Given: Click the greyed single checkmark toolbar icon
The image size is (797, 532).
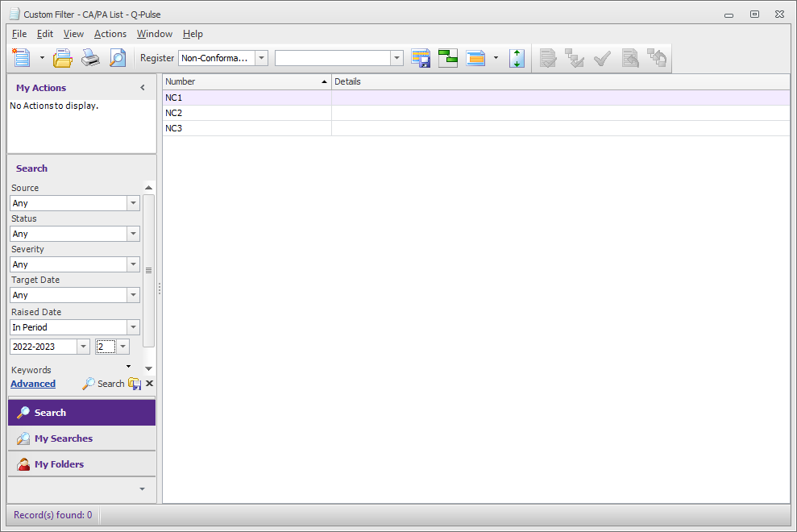Looking at the screenshot, I should pos(602,58).
